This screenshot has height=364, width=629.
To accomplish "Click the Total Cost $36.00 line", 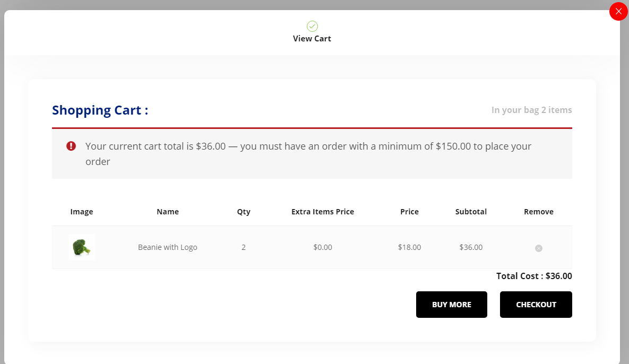I will [534, 276].
